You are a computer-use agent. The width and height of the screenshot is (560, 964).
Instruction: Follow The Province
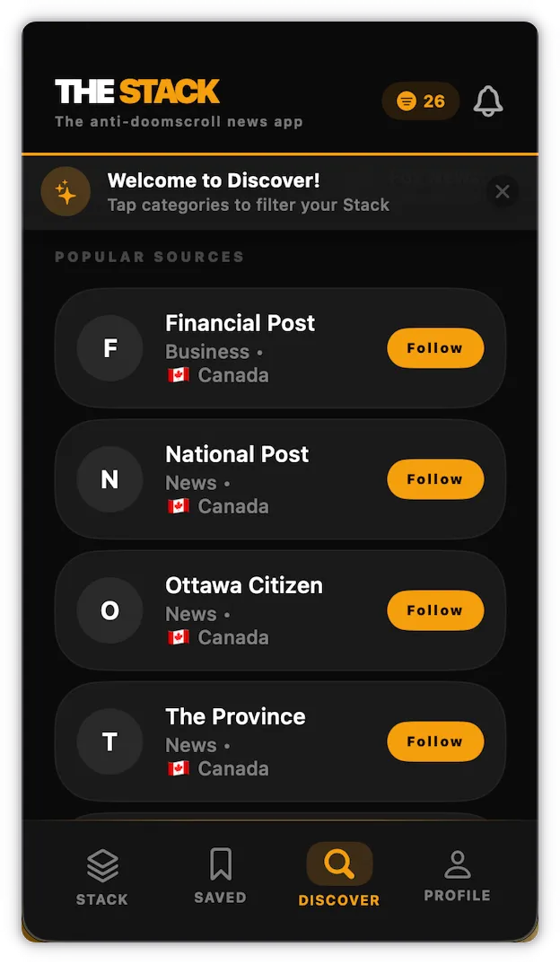pos(435,741)
